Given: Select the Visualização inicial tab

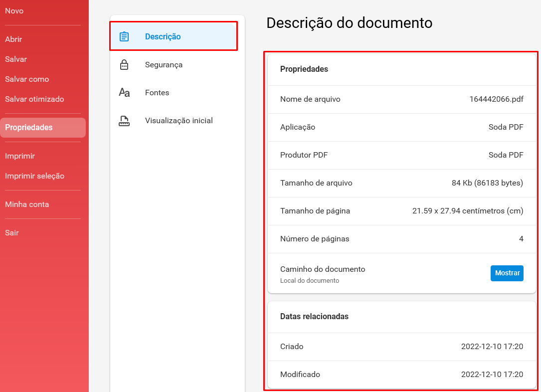Looking at the screenshot, I should pos(174,121).
